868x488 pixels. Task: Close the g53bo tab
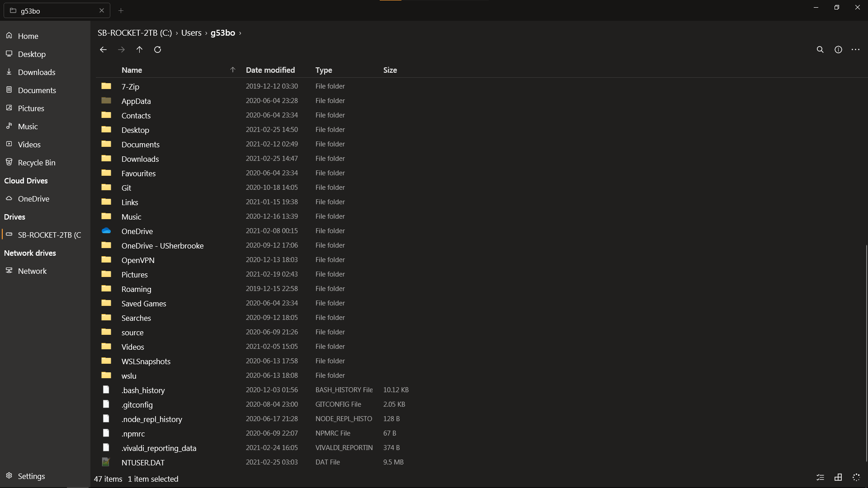tap(102, 10)
